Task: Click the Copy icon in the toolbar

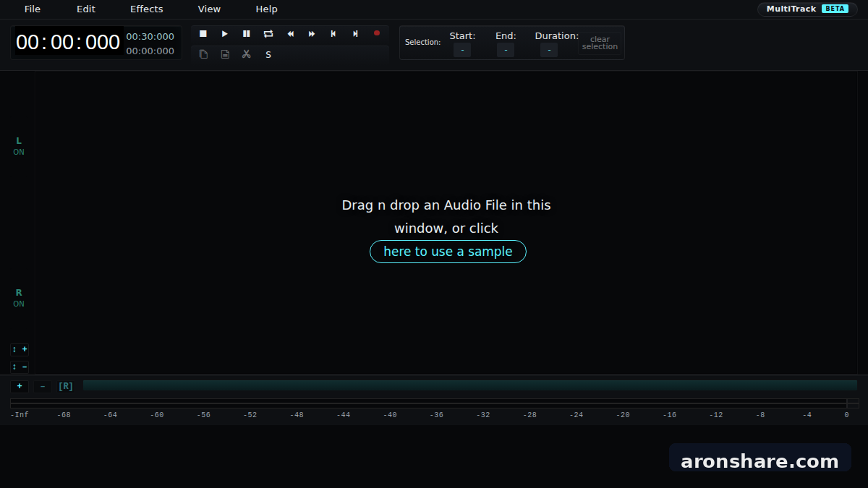Action: (x=203, y=54)
